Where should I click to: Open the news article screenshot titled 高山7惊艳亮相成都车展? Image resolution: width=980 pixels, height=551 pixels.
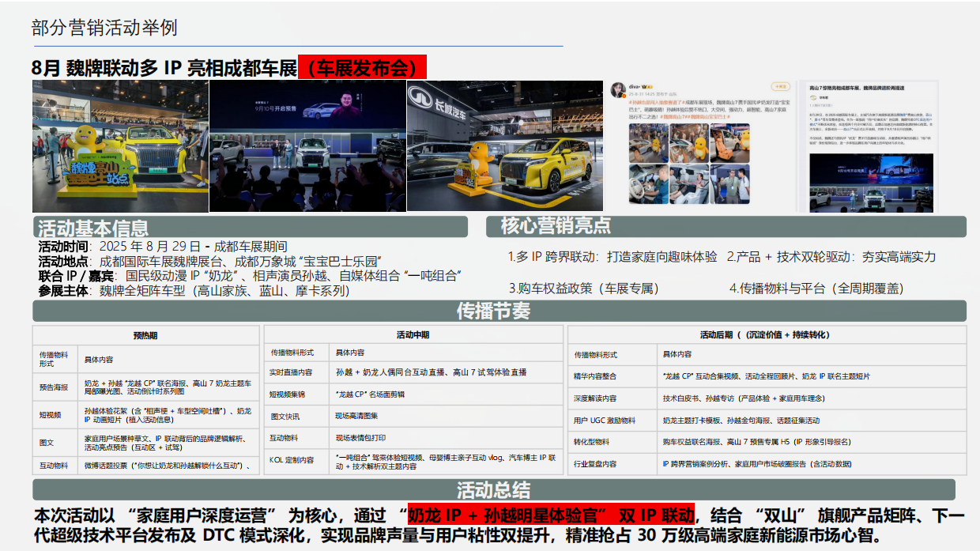[868, 145]
